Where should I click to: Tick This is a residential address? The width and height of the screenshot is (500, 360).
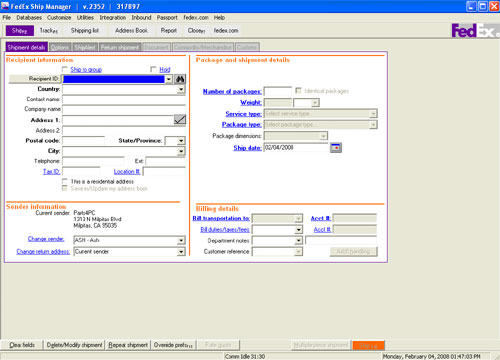coord(65,181)
